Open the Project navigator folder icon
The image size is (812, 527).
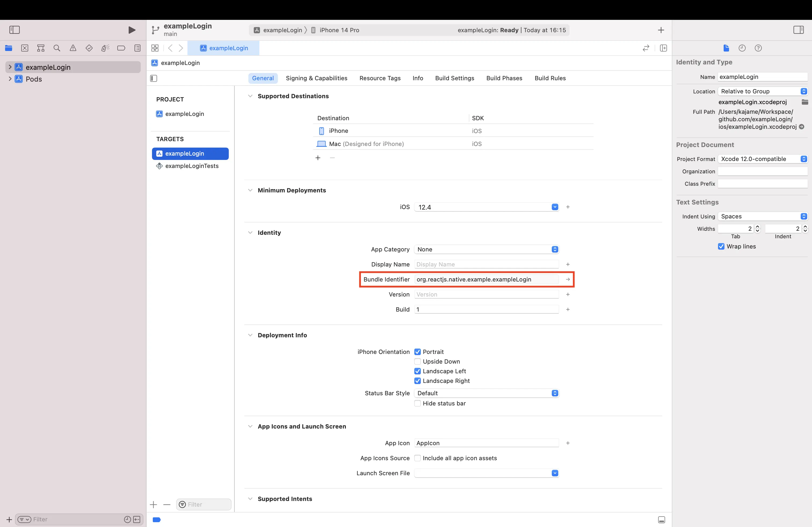click(x=9, y=48)
